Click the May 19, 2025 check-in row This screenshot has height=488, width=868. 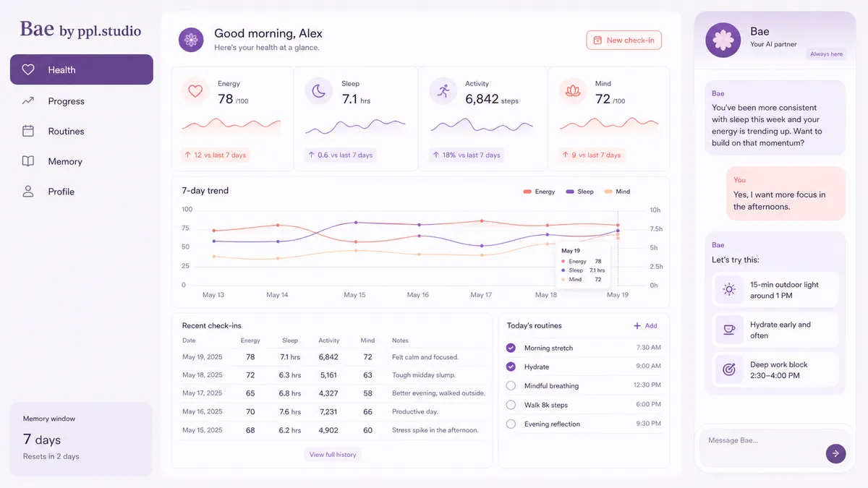pyautogui.click(x=332, y=357)
